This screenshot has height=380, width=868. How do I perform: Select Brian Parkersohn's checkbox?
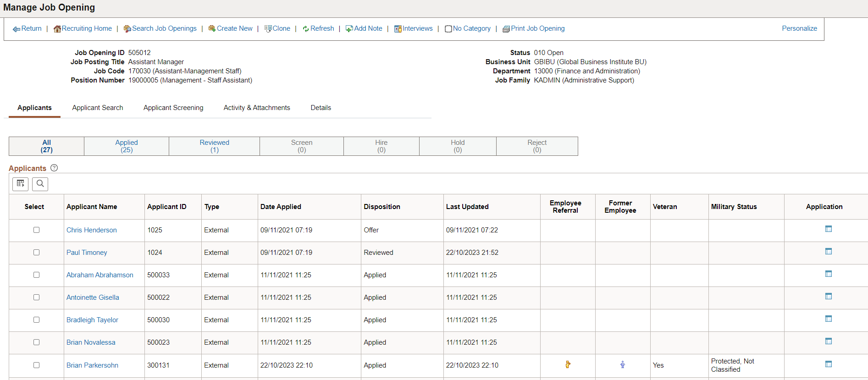coord(36,365)
